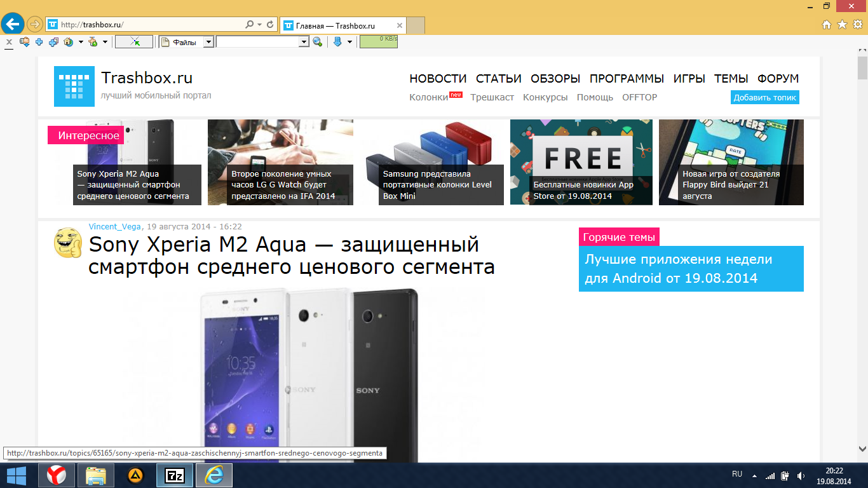Expand dropdown next to grabber icon
The image size is (868, 488).
coord(105,42)
